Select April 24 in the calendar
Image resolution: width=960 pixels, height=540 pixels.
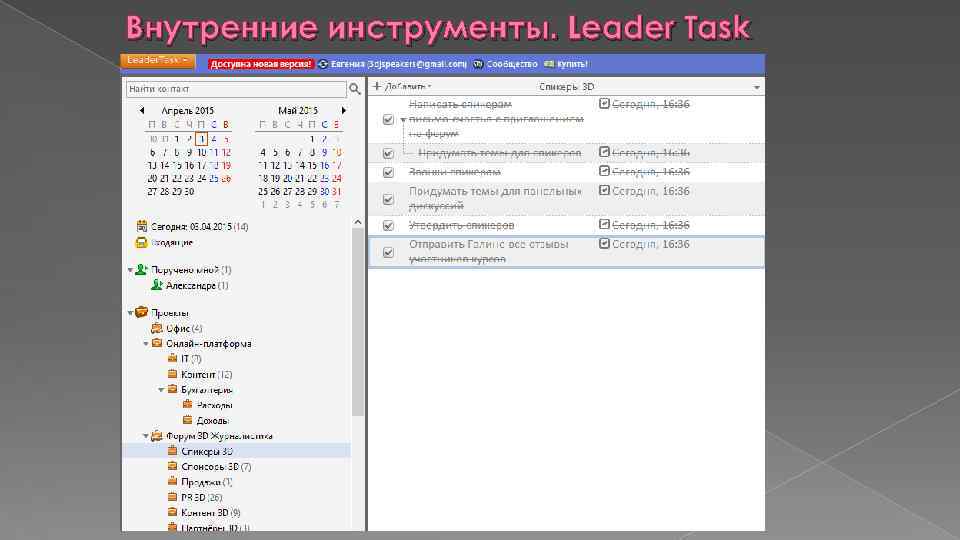tap(201, 178)
